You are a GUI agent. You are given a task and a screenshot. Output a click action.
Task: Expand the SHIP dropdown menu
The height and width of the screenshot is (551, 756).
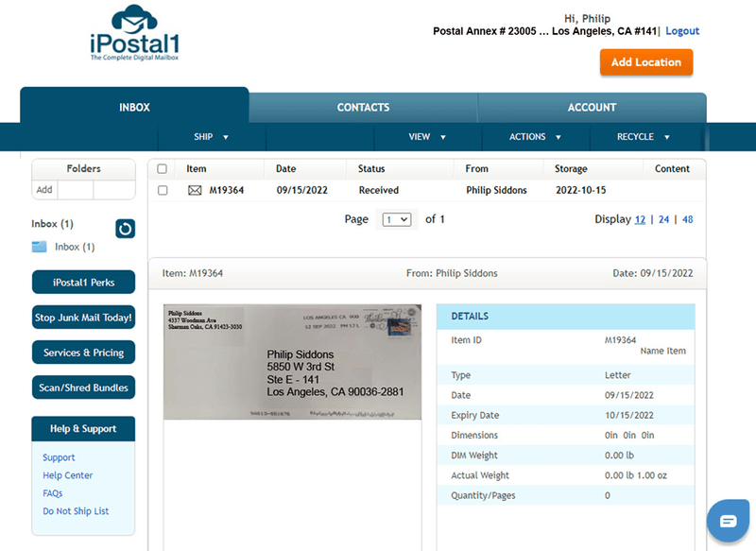click(212, 137)
